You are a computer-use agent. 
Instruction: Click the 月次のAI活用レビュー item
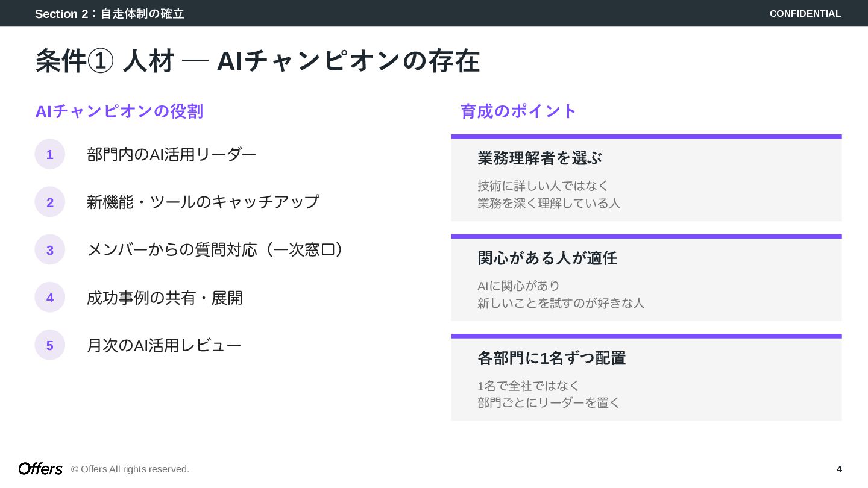(x=164, y=345)
